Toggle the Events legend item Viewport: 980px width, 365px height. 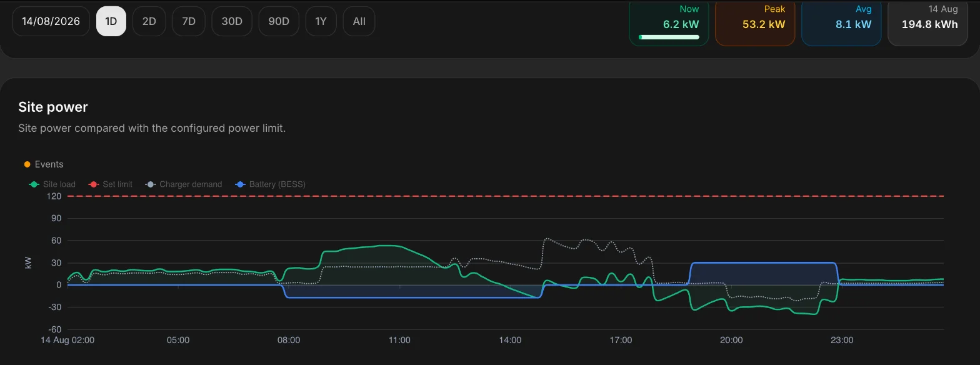pos(44,164)
